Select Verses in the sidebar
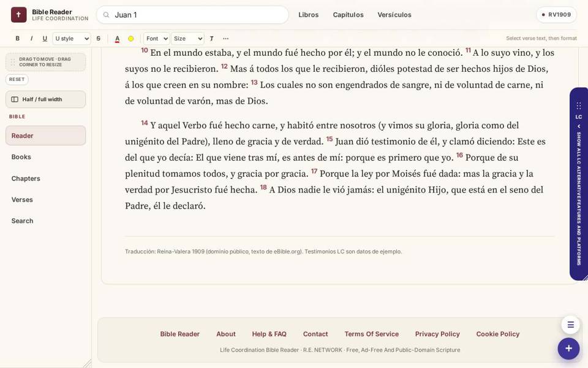588x368 pixels. (46, 200)
